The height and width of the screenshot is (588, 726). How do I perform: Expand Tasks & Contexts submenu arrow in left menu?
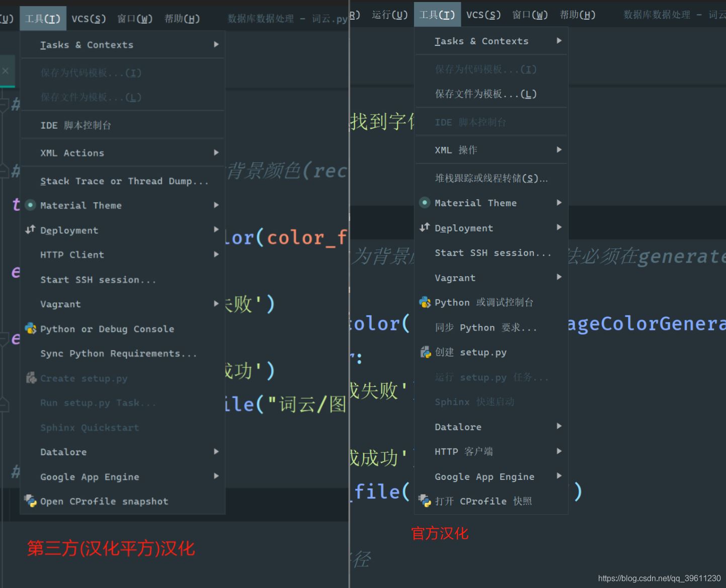pos(216,44)
